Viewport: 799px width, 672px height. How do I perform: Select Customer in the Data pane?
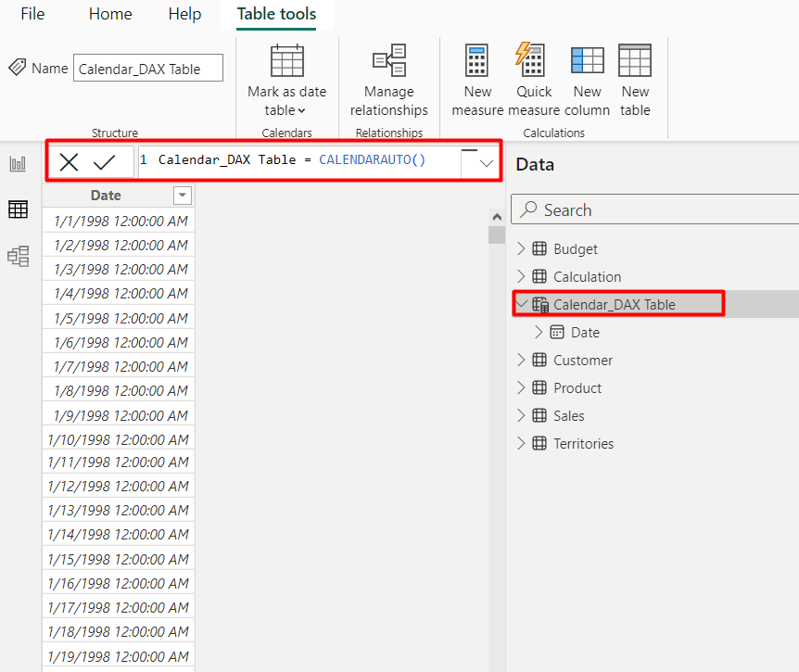click(583, 361)
